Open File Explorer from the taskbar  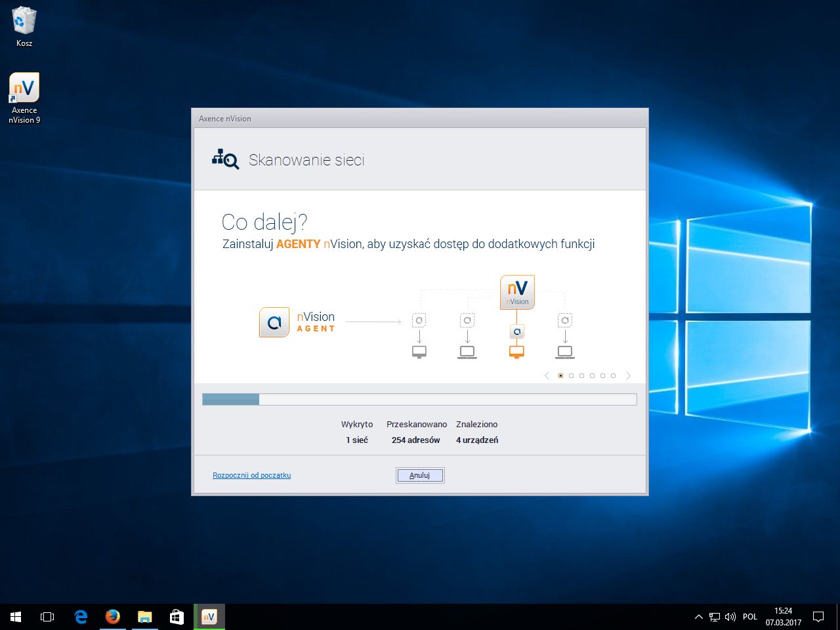pos(145,617)
